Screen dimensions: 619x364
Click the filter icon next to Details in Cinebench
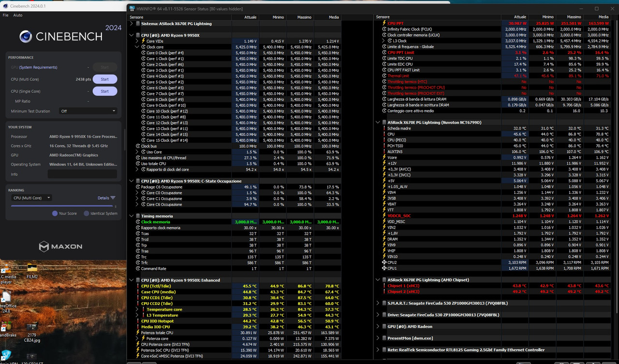(x=113, y=198)
